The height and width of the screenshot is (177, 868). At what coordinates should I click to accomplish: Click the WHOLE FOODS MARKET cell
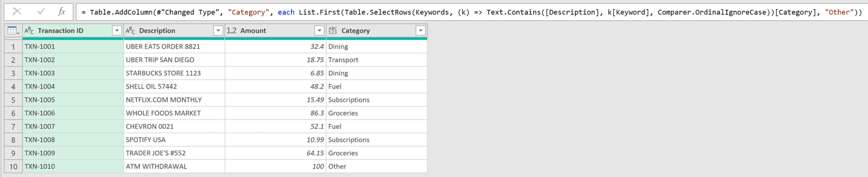(174, 113)
